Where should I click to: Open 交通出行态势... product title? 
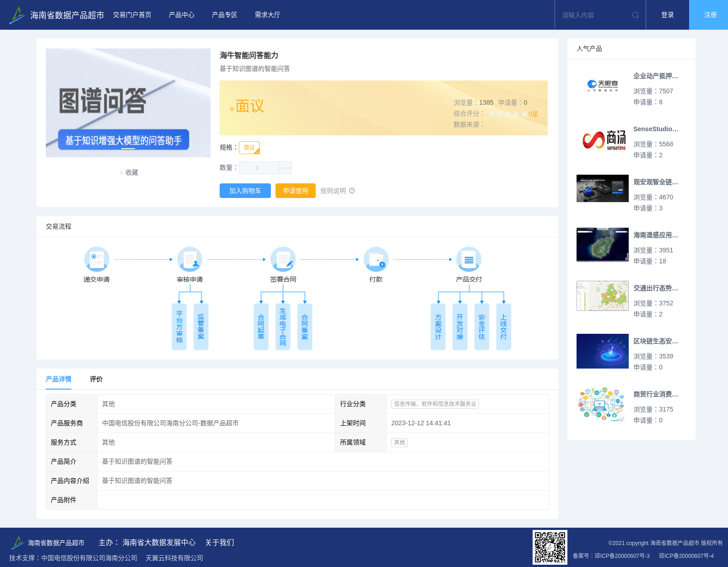(x=656, y=288)
